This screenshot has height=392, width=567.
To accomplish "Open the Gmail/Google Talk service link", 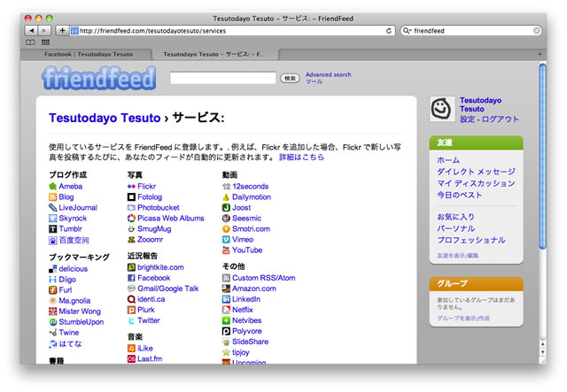I will (168, 288).
